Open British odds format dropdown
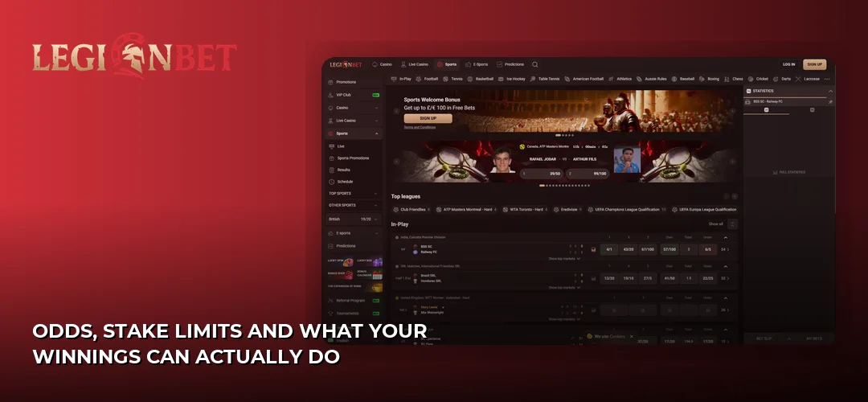 click(x=354, y=219)
